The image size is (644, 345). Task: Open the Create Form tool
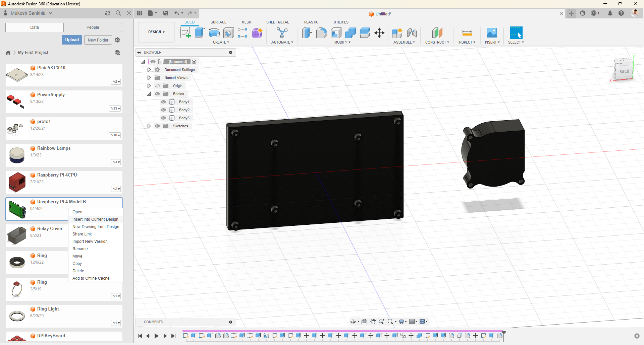coord(257,33)
